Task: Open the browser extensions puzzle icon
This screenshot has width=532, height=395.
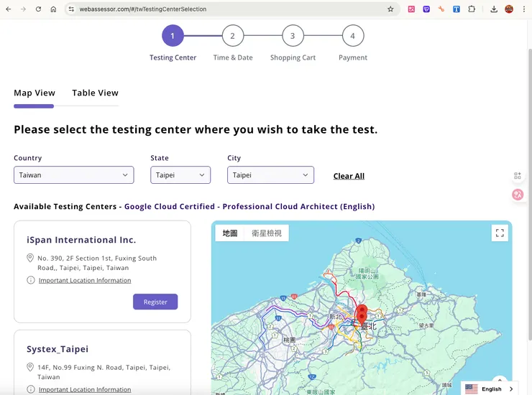Action: [x=472, y=9]
